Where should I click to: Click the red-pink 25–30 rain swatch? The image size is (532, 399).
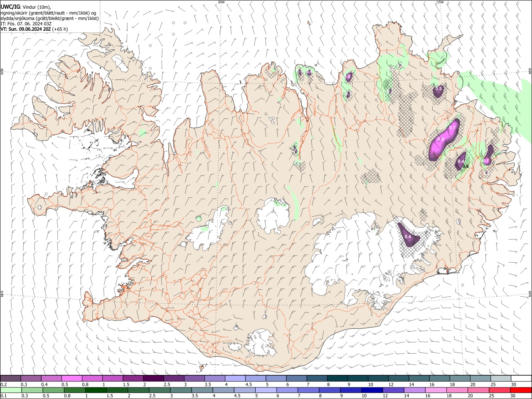point(500,390)
